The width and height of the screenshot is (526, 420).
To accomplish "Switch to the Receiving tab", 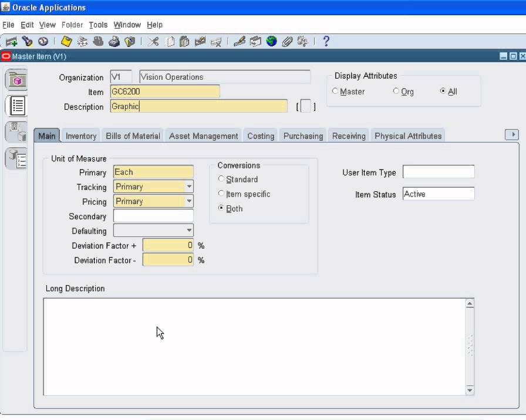I will [x=349, y=136].
